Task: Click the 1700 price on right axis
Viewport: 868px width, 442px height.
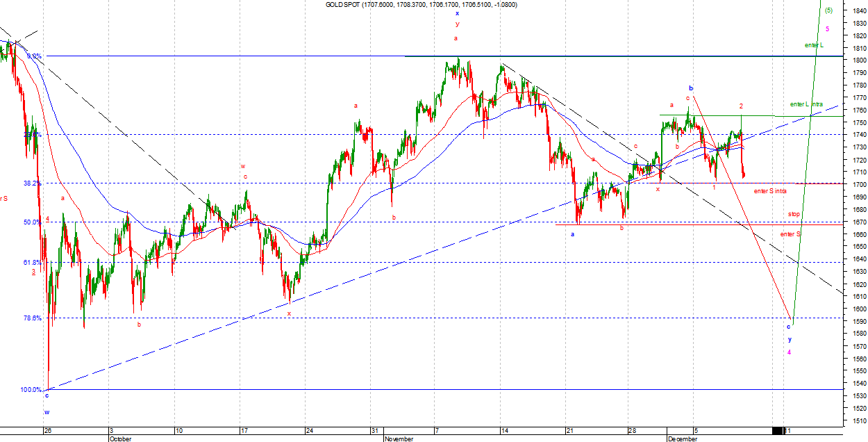Action: (x=855, y=184)
